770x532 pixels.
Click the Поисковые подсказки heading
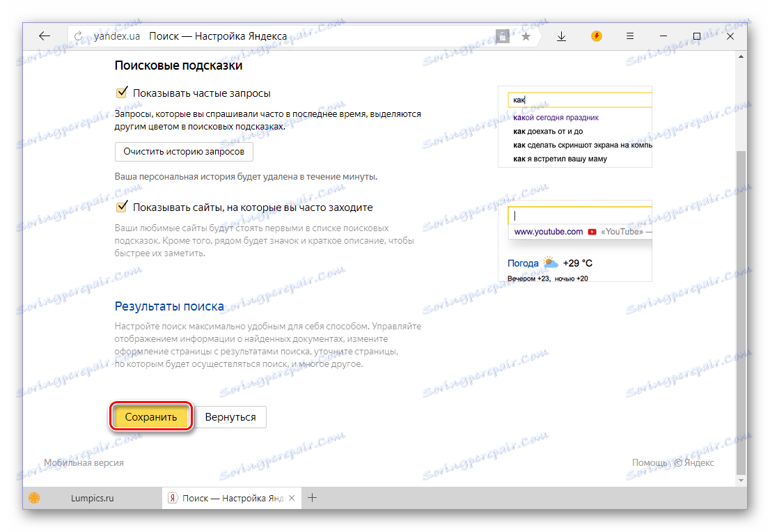point(178,65)
